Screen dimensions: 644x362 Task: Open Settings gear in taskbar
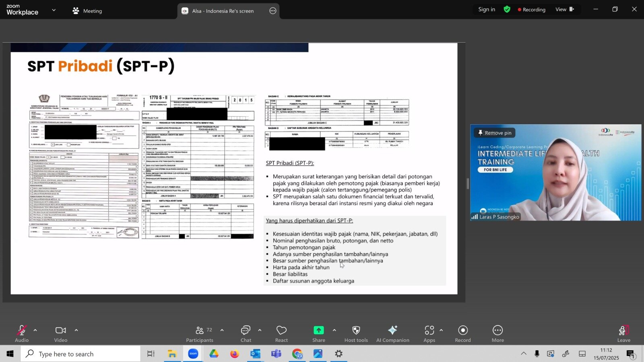339,354
